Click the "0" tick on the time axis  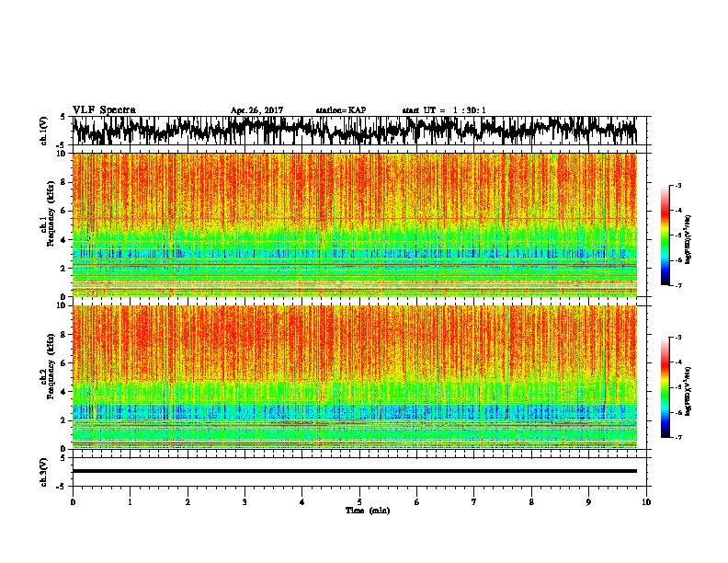click(x=73, y=502)
